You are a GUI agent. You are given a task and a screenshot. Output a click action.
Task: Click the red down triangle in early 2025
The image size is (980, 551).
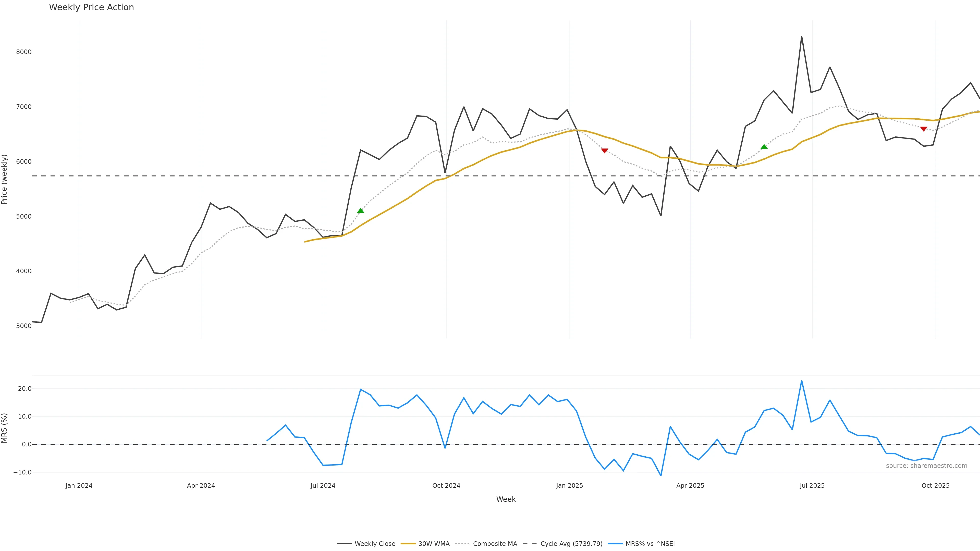point(605,151)
